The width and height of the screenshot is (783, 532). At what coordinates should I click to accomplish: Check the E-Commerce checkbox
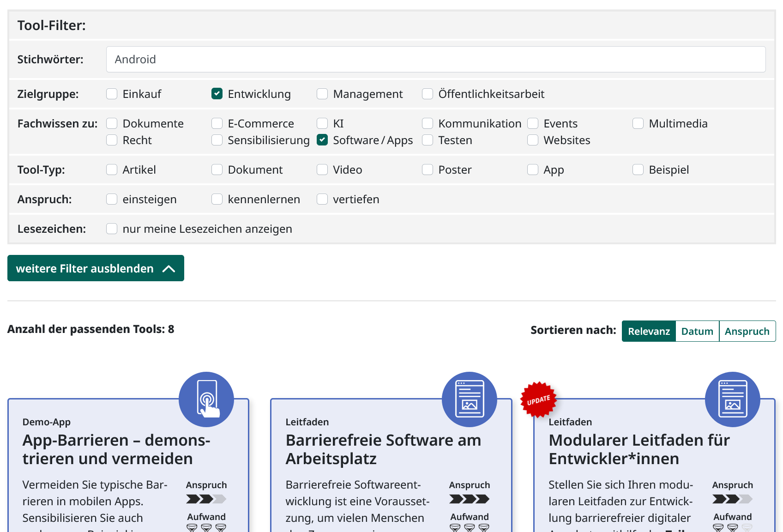click(217, 123)
